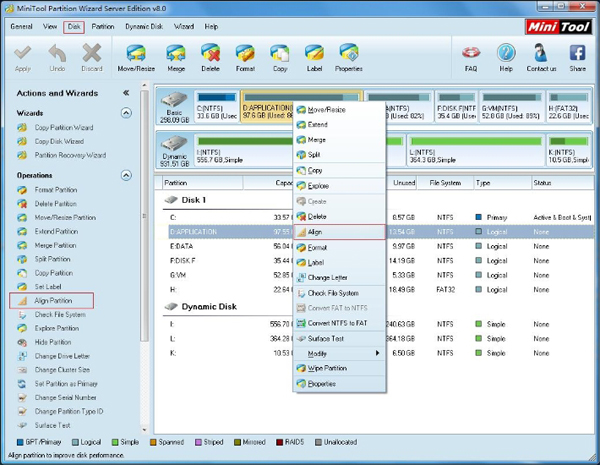Sort by the File System column header

coord(445,183)
